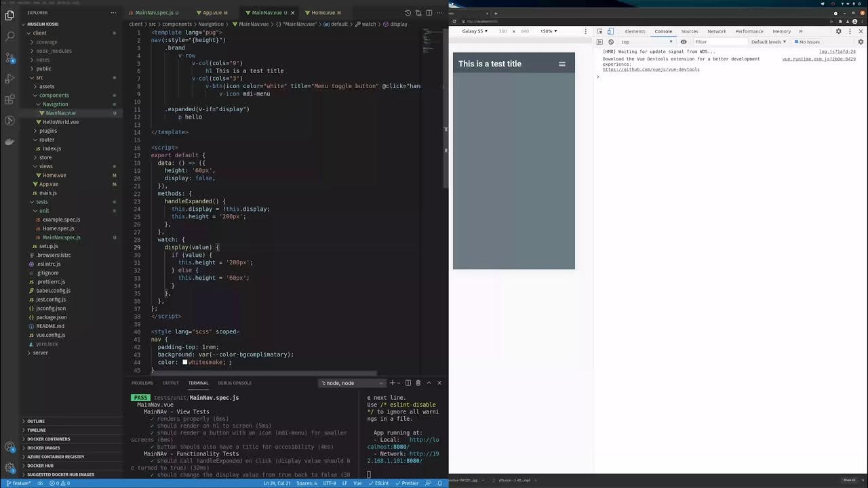This screenshot has height=488, width=868.
Task: Open the log.js source link in console
Action: tap(837, 52)
